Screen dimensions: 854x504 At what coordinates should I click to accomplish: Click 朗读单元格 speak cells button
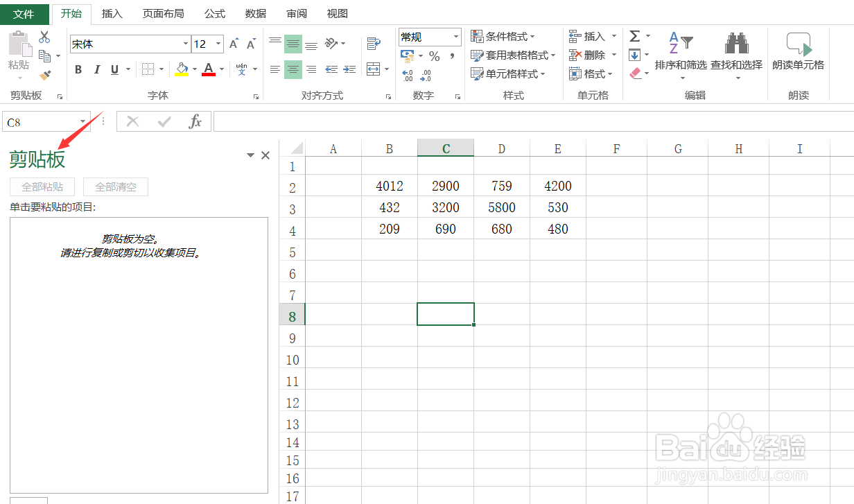(x=798, y=51)
